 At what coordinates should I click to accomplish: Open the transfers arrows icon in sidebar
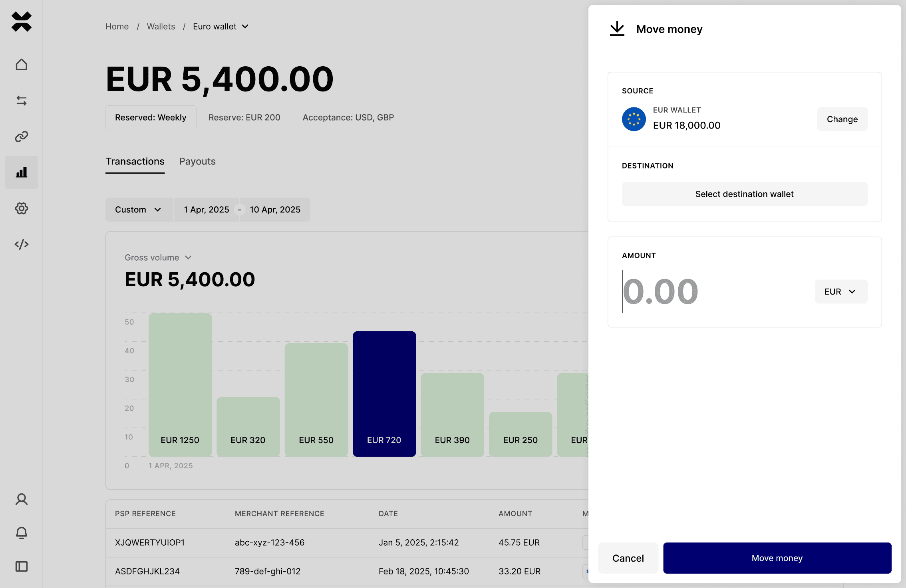22,101
